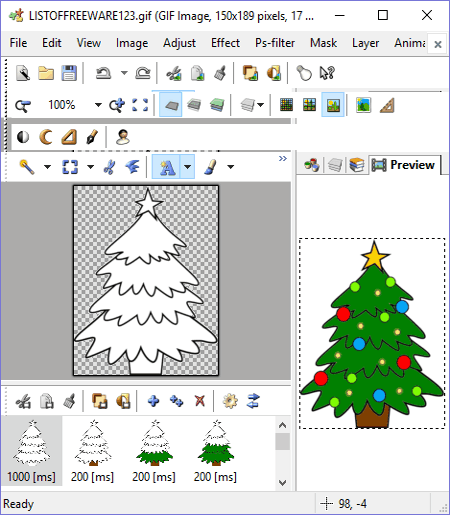
Task: Toggle the colored grid icon
Action: pos(309,105)
